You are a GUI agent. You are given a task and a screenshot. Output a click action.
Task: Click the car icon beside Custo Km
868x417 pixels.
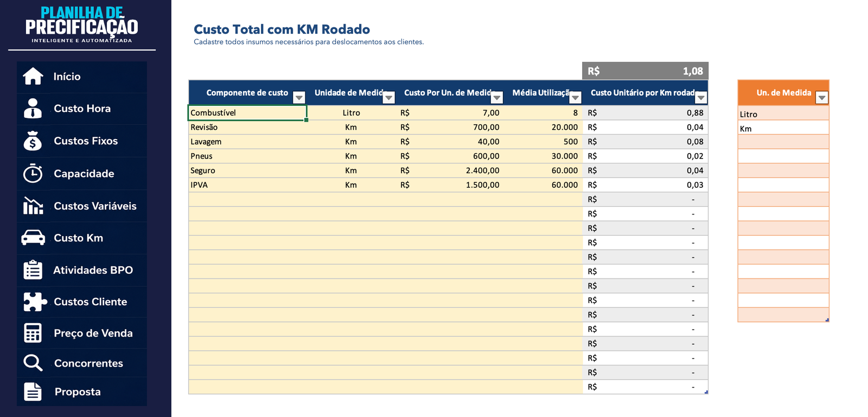(x=33, y=238)
